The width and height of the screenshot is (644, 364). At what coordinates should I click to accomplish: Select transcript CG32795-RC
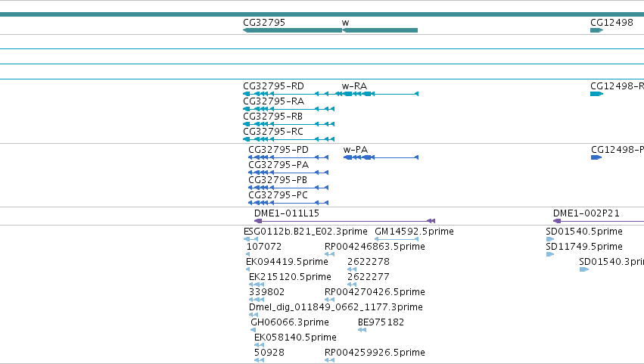click(x=273, y=132)
